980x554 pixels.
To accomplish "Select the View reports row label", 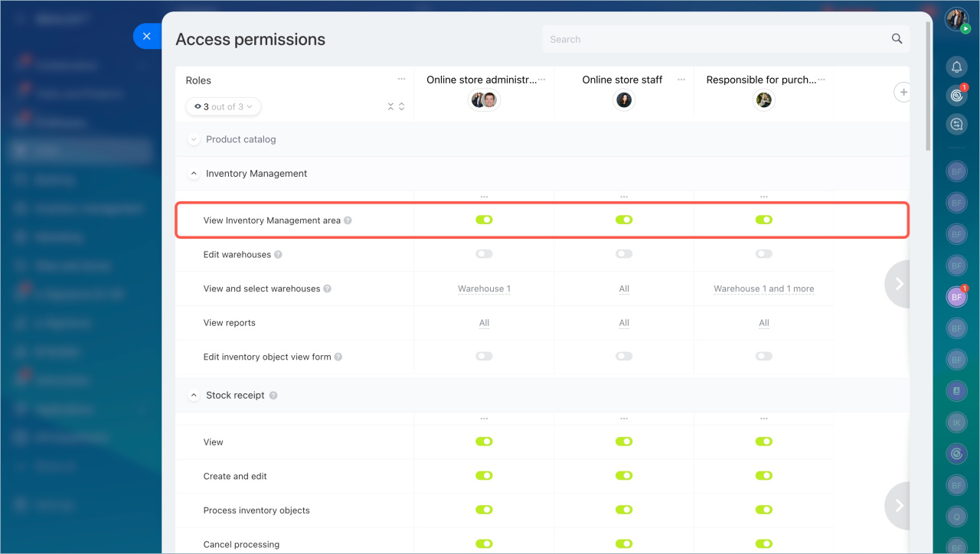I will [230, 323].
